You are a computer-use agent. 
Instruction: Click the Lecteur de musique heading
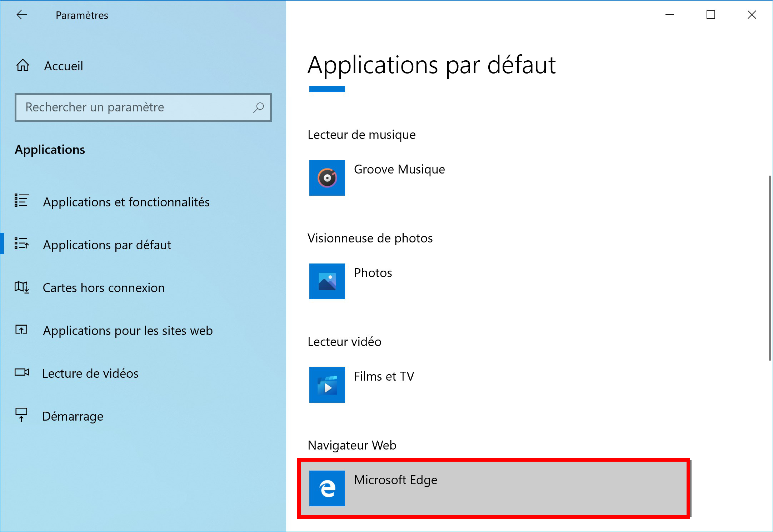click(x=361, y=135)
